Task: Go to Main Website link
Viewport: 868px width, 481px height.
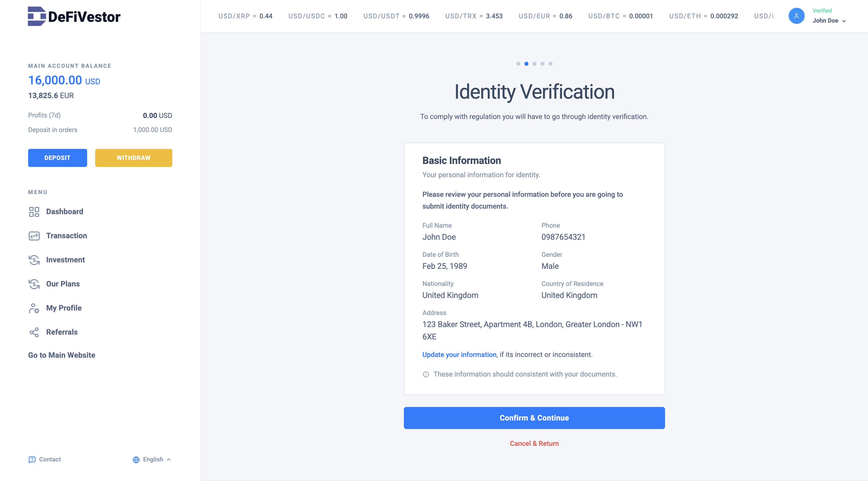Action: [x=62, y=355]
